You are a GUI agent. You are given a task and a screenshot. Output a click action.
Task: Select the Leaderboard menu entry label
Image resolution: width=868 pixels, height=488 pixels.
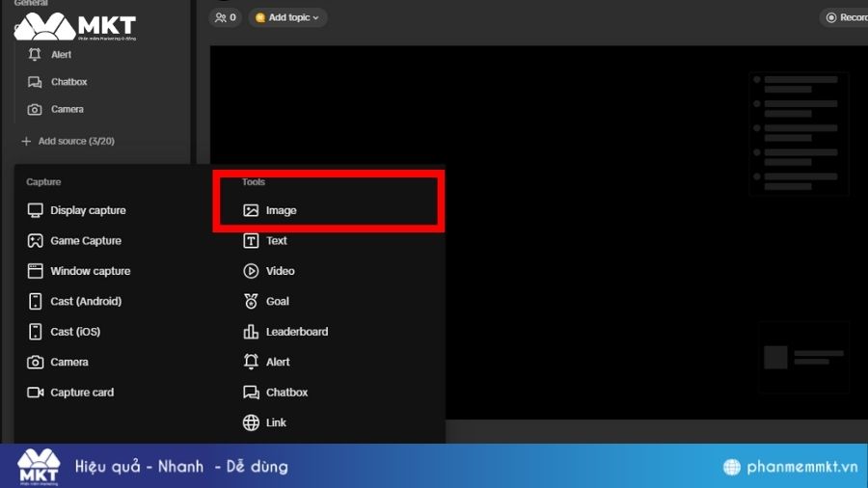[x=297, y=332]
